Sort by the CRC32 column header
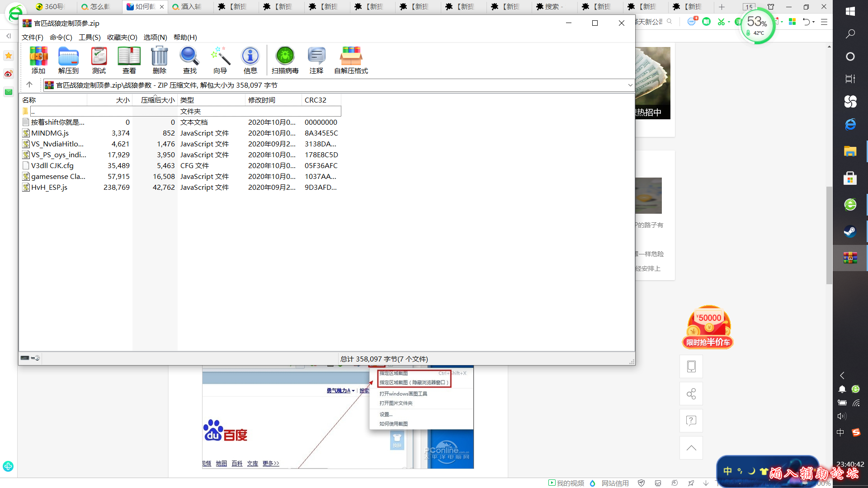868x488 pixels. tap(321, 100)
